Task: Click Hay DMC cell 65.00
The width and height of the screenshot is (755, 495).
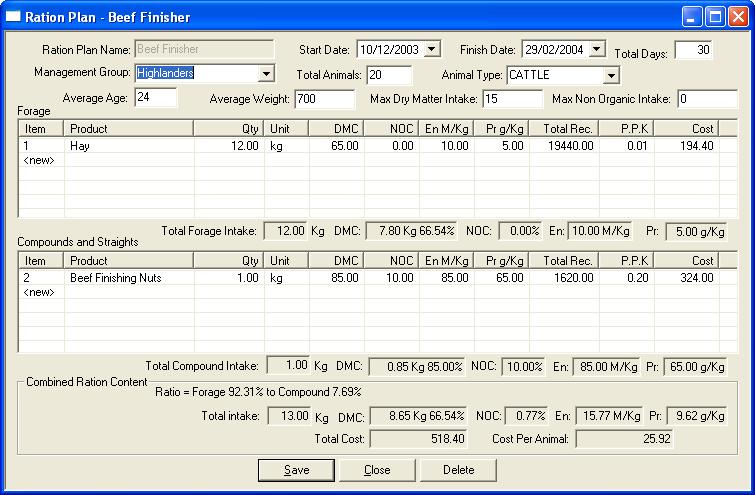Action: click(337, 145)
